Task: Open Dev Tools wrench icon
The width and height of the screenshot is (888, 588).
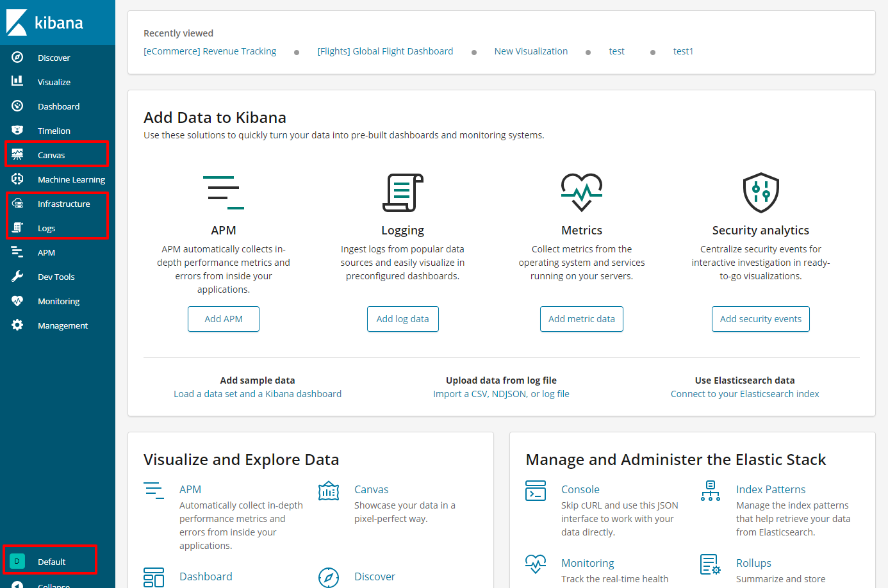Action: click(x=14, y=276)
